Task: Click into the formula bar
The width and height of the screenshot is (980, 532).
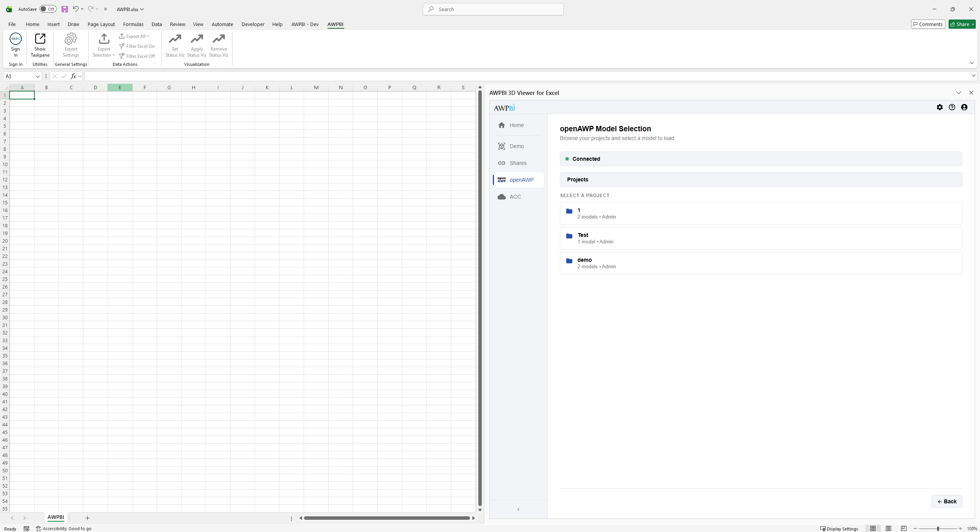Action: [x=527, y=76]
